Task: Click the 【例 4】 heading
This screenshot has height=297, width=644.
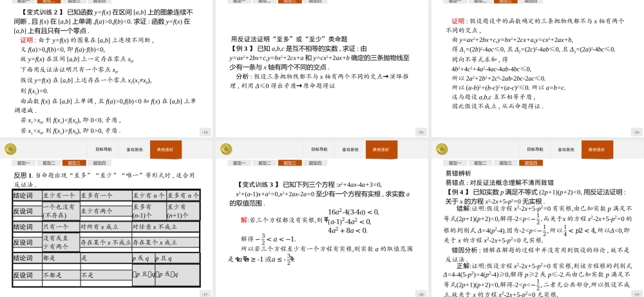Action: [x=459, y=192]
